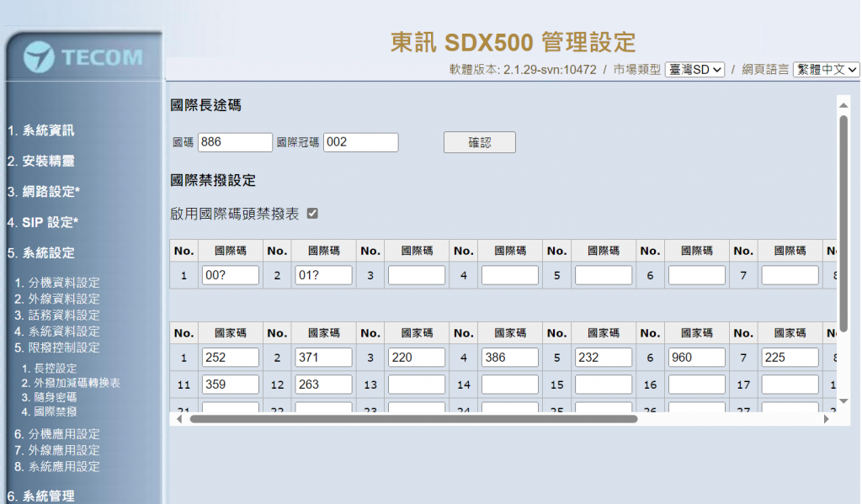Click the horizontal scrollbar left arrow
Image resolution: width=862 pixels, height=504 pixels.
click(x=179, y=419)
